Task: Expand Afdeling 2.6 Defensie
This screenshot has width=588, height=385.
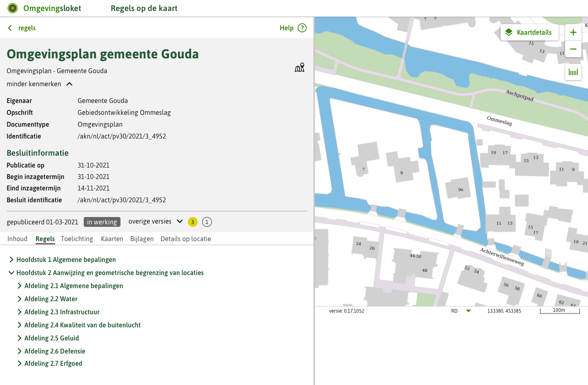Action: [20, 351]
